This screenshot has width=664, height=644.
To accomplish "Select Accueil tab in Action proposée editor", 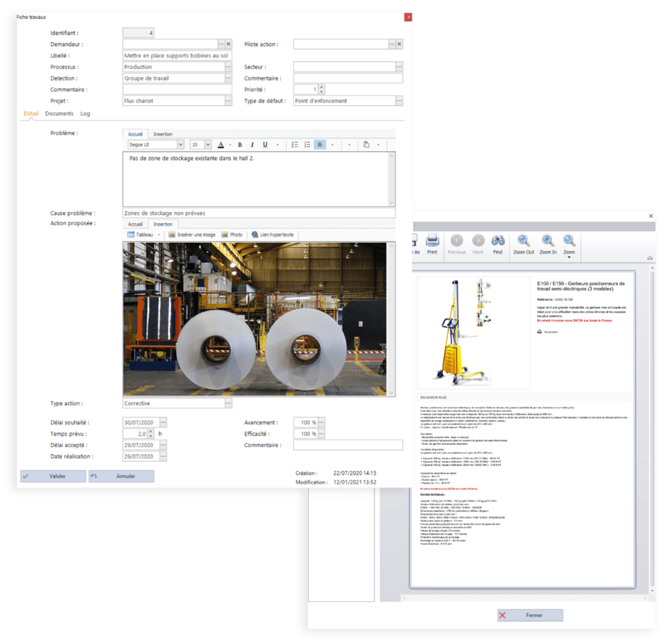I will 136,224.
